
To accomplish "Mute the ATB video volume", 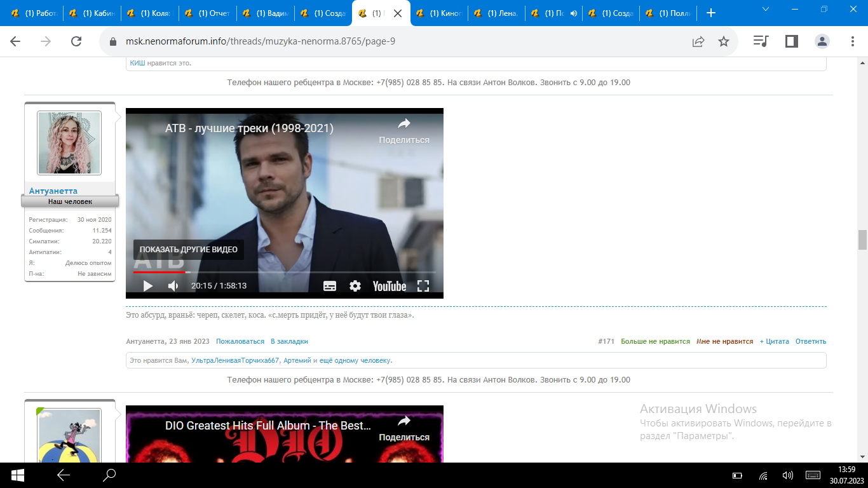I will [173, 286].
